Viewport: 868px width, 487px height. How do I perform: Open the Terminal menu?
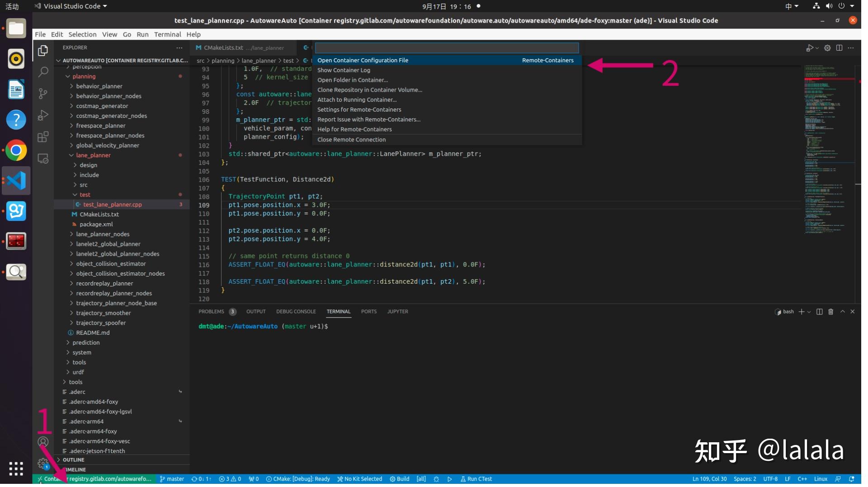click(169, 35)
